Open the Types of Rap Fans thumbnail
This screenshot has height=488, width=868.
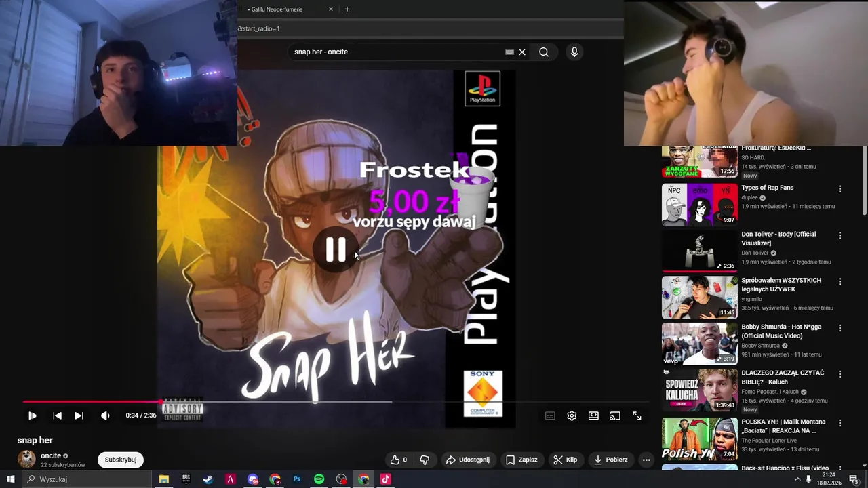699,204
